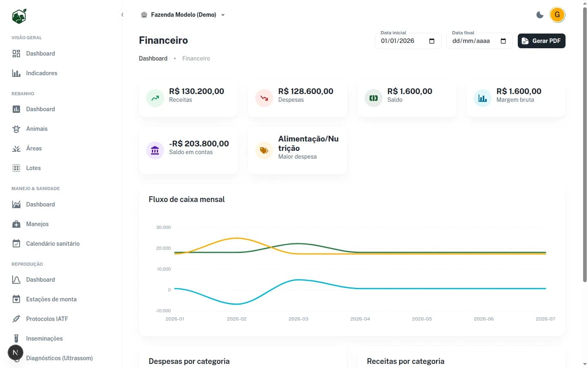Follow the Dashboard breadcrumb link
The image size is (588, 368).
click(153, 58)
